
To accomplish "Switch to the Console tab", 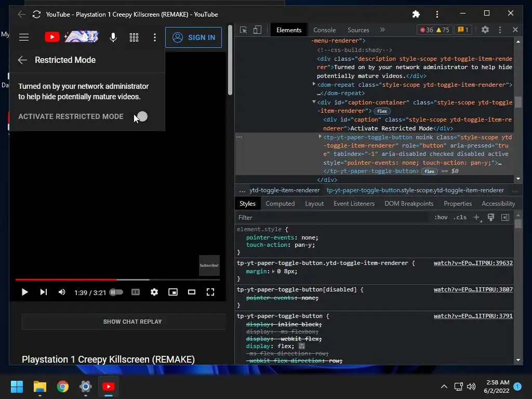I will click(324, 30).
